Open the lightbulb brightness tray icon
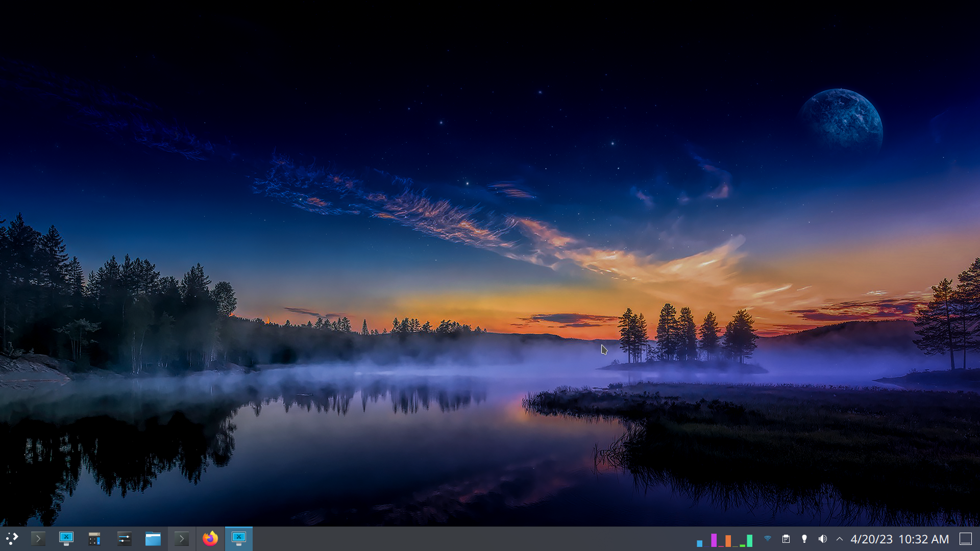 (x=804, y=539)
